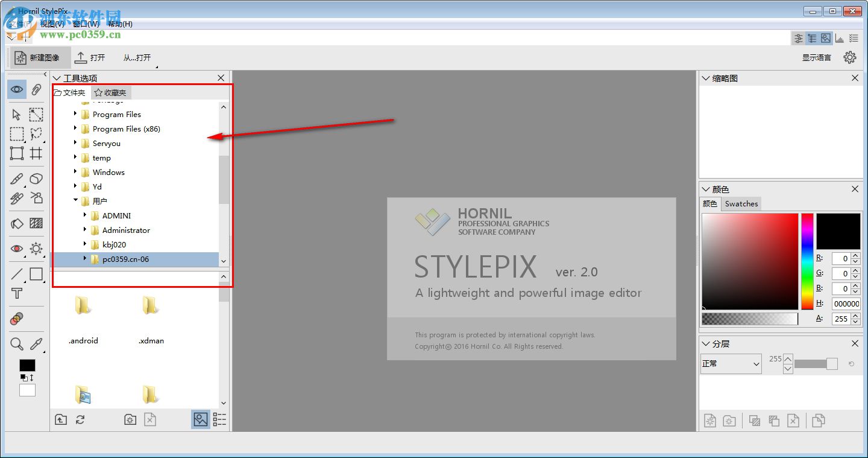
Task: Select the line drawing tool
Action: (x=17, y=275)
